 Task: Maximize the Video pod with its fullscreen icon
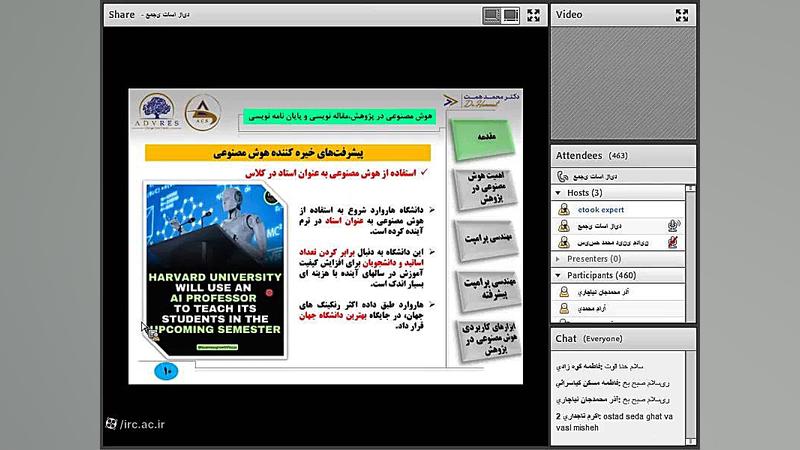[x=682, y=15]
